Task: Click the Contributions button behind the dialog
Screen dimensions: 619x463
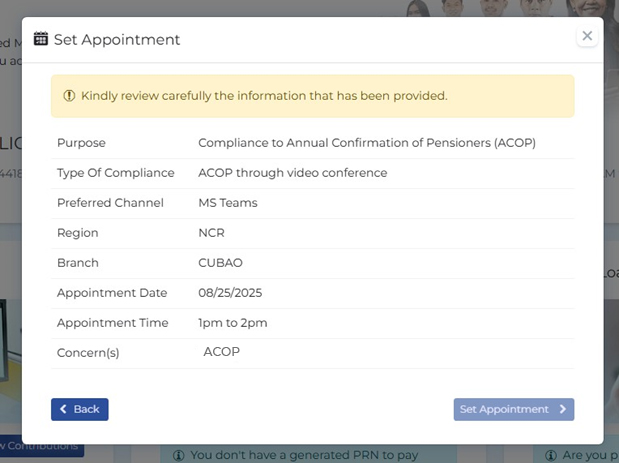Action: tap(41, 446)
